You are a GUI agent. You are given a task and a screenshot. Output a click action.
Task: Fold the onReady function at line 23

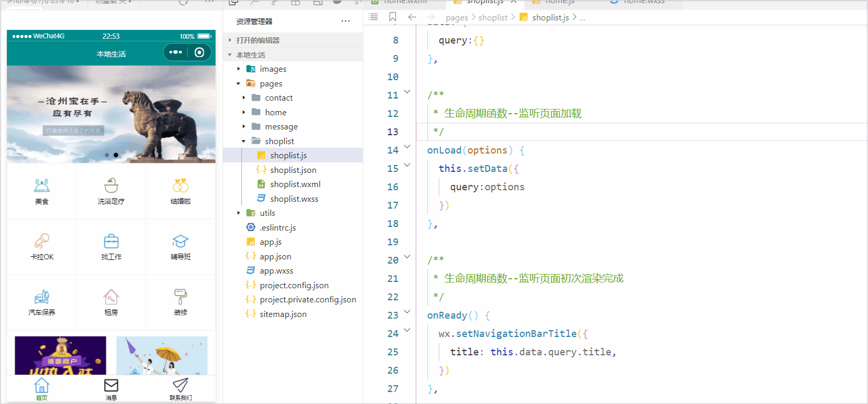pos(407,312)
